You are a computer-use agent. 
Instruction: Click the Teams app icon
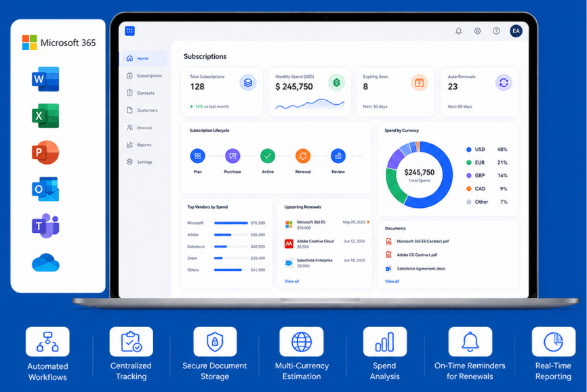45,225
